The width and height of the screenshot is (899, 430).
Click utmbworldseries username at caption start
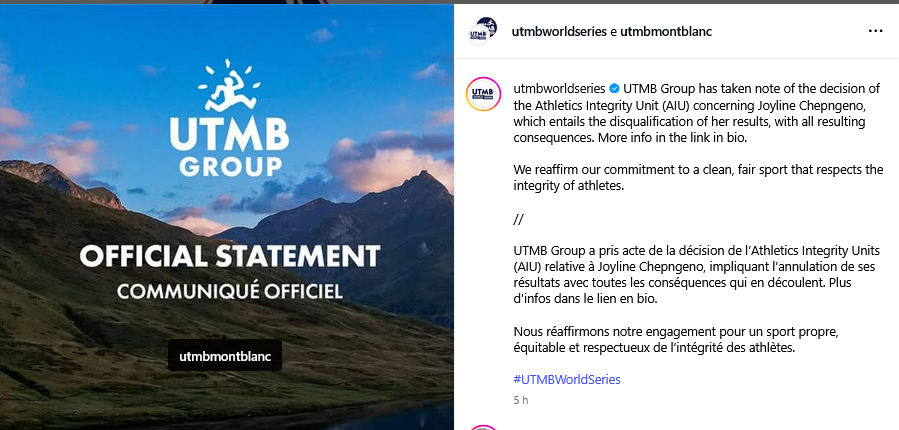pyautogui.click(x=559, y=88)
